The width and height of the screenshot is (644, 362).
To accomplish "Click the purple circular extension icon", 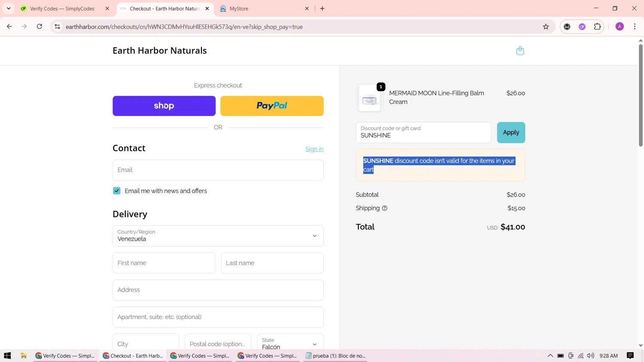I will pos(582,27).
